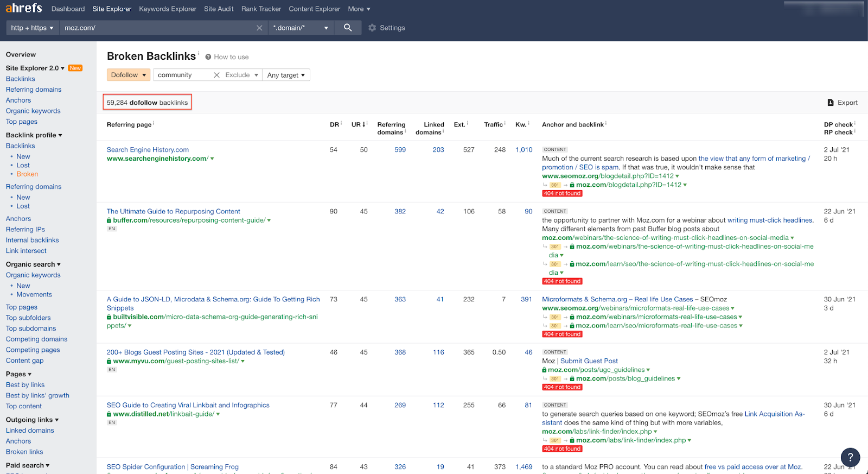The width and height of the screenshot is (868, 474).
Task: Open the 200+ Blogs Guest Posting Sites page
Action: (x=196, y=352)
